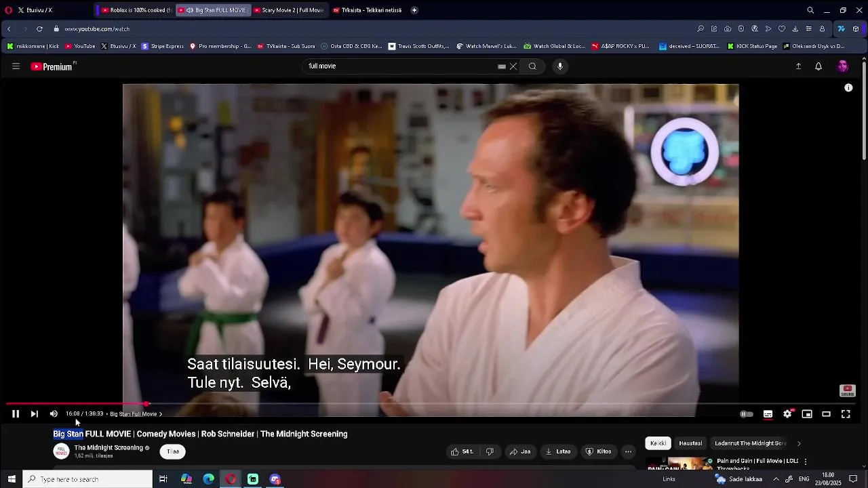Open the browser snapshot camera icon
The image size is (868, 488).
pyautogui.click(x=728, y=29)
